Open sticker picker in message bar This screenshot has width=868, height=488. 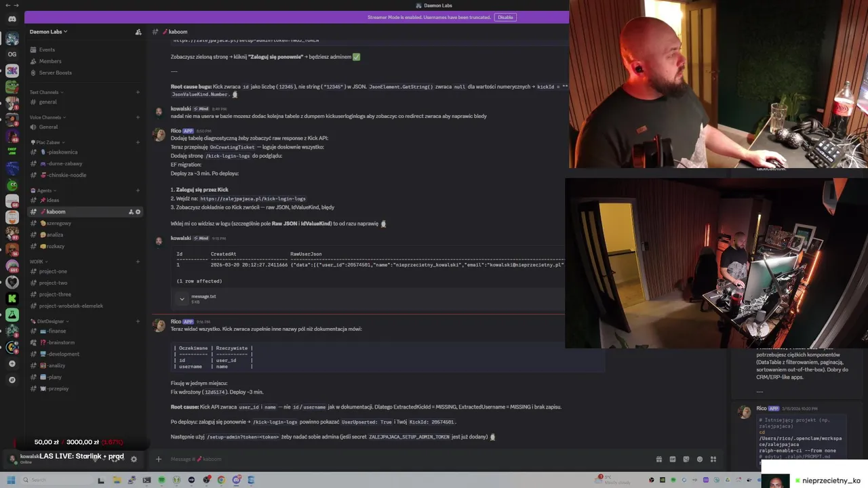686,459
